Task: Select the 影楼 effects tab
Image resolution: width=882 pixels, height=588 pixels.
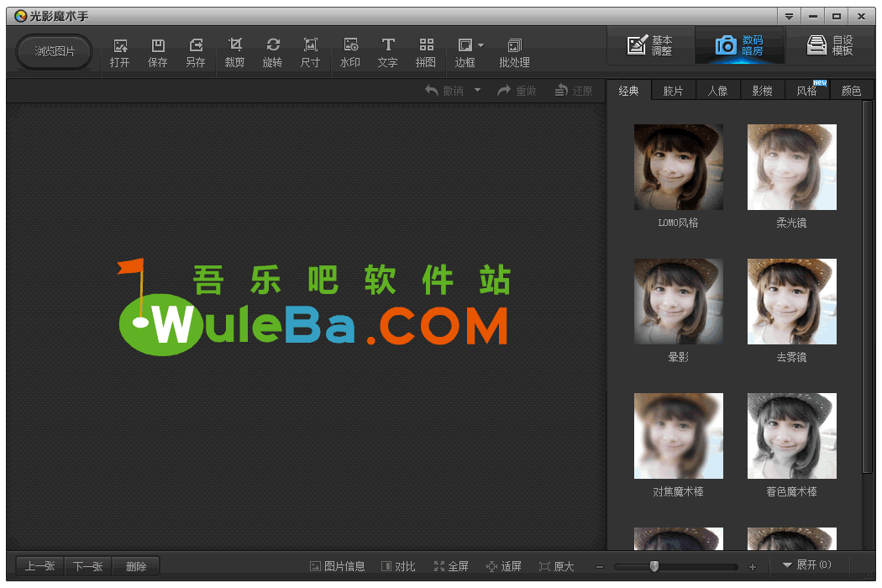Action: pos(762,91)
